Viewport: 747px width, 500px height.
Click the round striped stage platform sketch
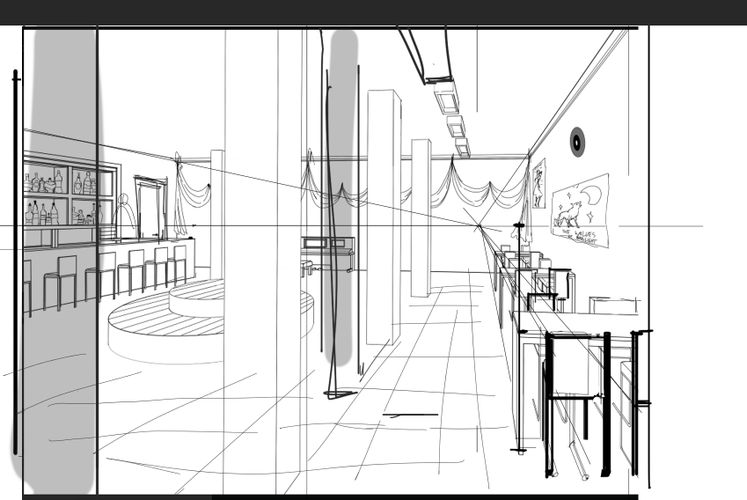tap(210, 322)
